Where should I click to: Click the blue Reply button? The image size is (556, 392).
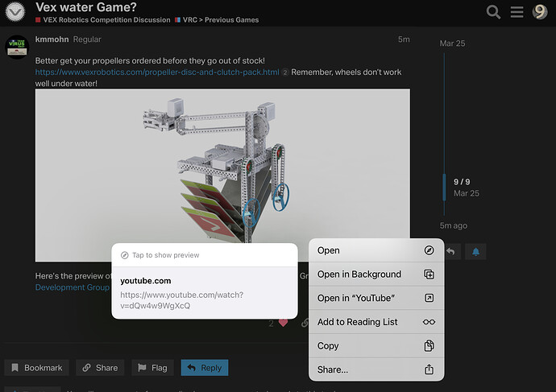point(205,368)
